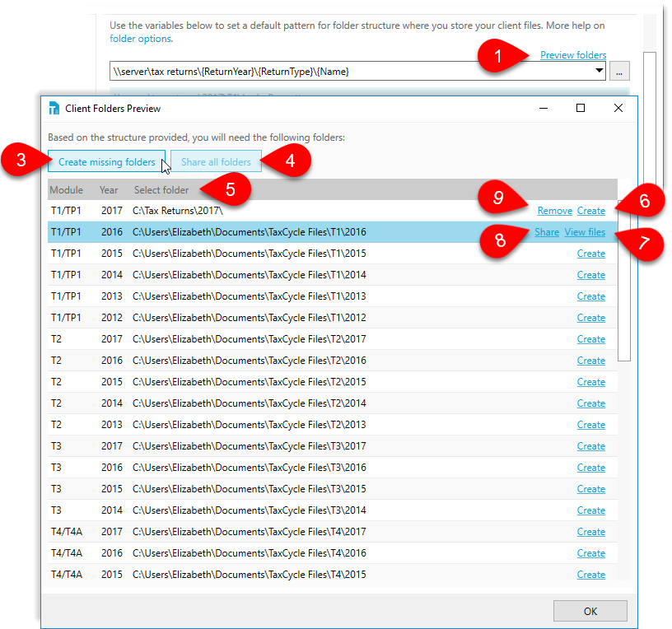Create the T3 2014 folder
This screenshot has width=672, height=629.
[x=591, y=510]
